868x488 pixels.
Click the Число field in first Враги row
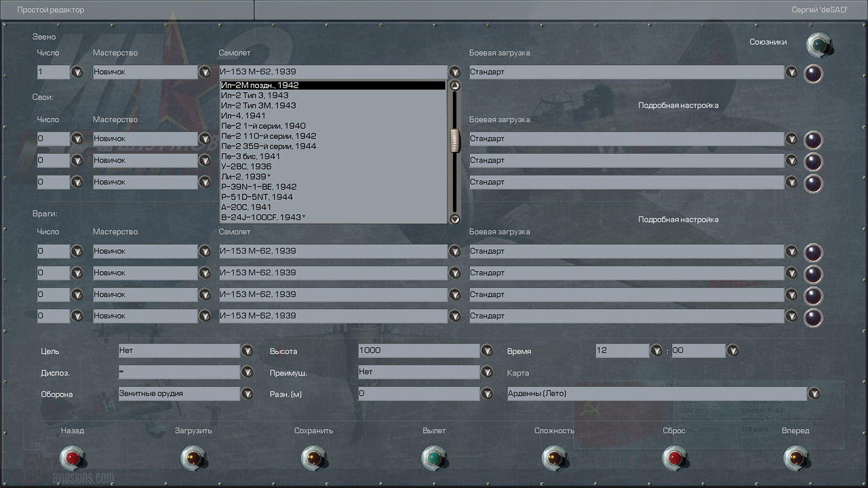tap(54, 251)
